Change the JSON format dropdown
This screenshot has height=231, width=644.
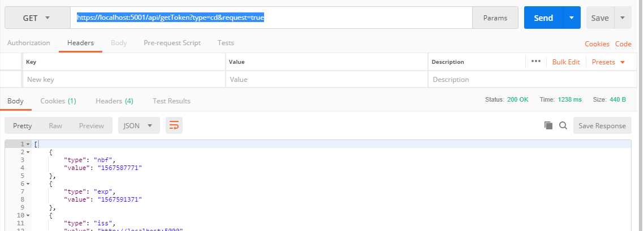coord(139,125)
